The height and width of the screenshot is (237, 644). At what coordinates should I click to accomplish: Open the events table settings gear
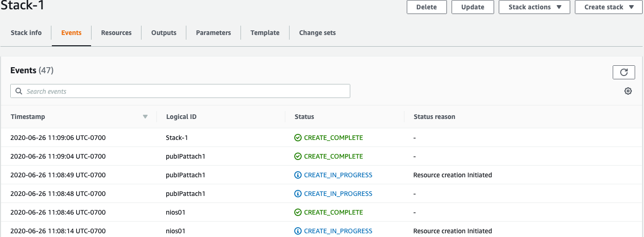(x=628, y=91)
